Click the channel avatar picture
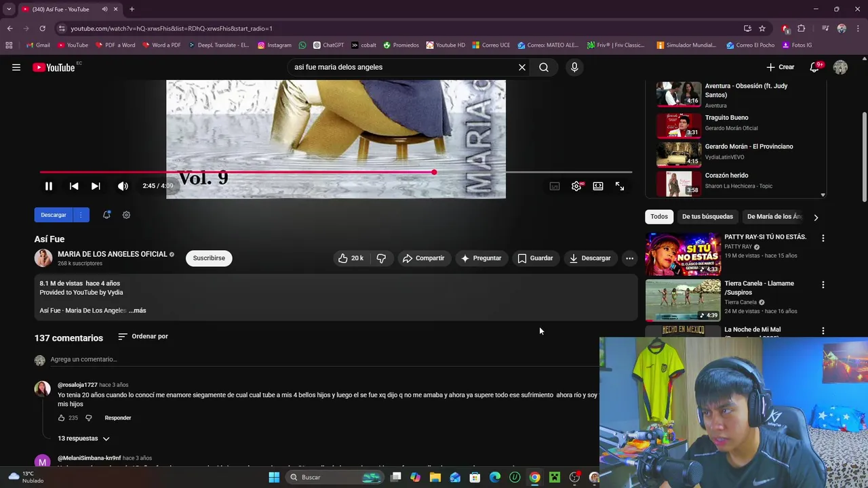 click(x=43, y=258)
